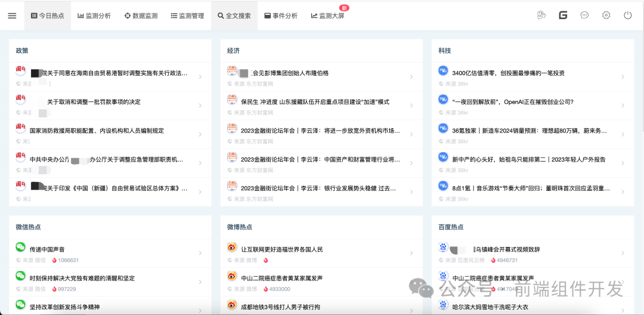Click 来源 36kr under 3400亿估值清零

click(x=453, y=84)
